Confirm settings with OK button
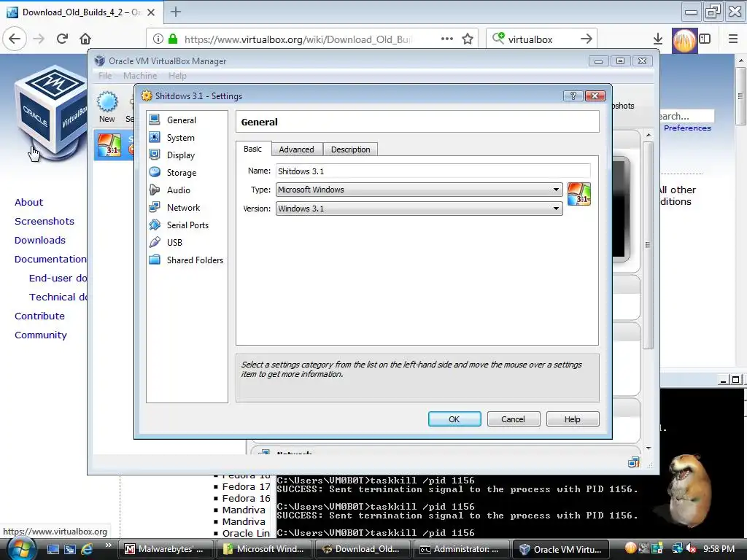 pyautogui.click(x=454, y=419)
